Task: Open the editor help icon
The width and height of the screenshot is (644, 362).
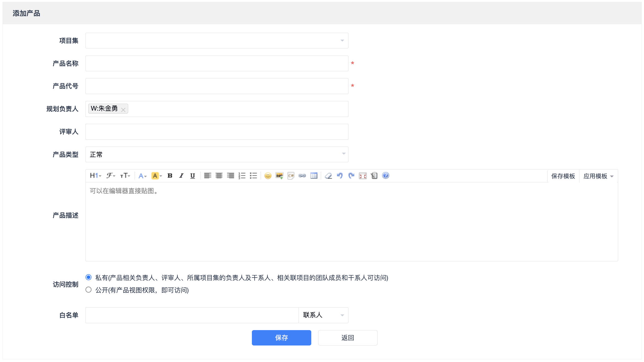Action: click(386, 175)
